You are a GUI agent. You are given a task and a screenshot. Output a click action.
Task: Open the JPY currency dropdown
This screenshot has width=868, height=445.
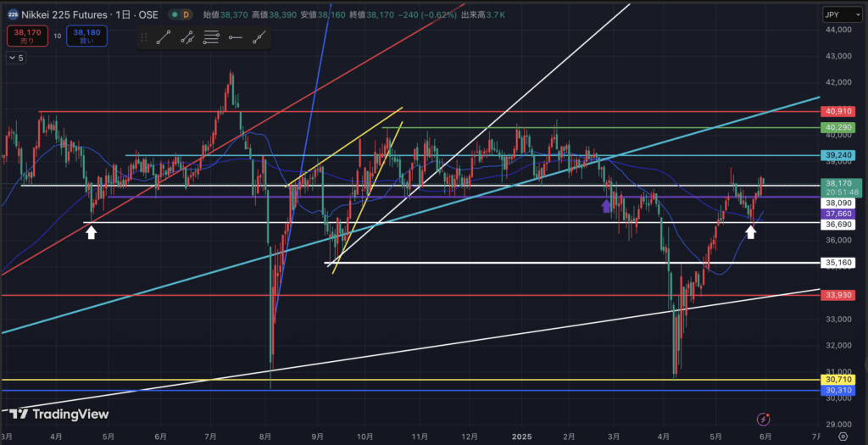(842, 15)
